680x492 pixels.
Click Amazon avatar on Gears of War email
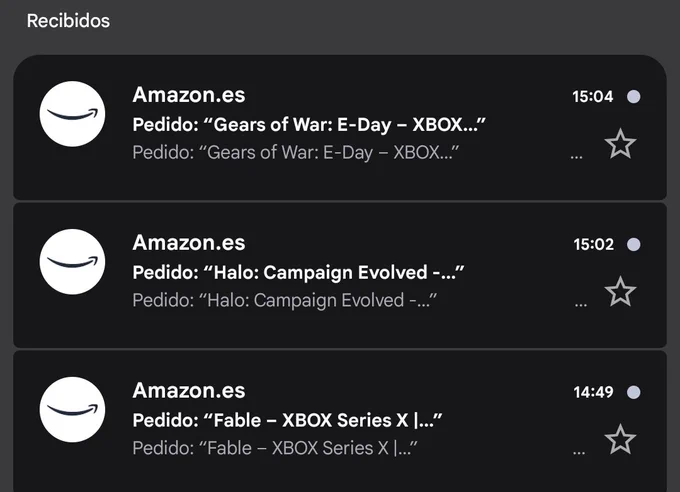click(x=72, y=114)
